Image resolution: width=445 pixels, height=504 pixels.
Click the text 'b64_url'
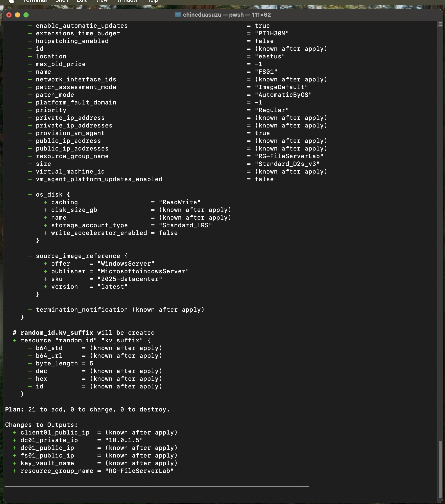click(x=49, y=356)
